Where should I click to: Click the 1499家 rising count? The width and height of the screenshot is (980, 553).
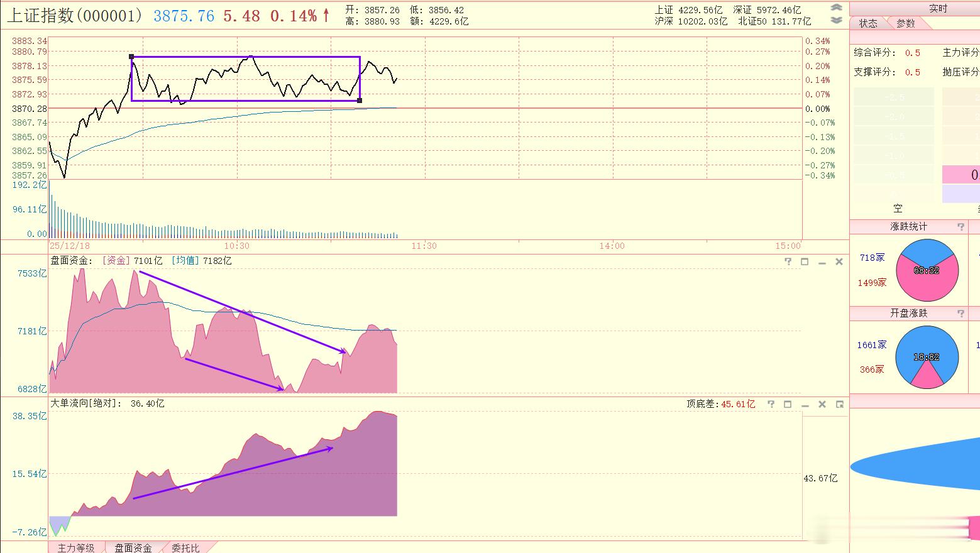click(x=872, y=283)
